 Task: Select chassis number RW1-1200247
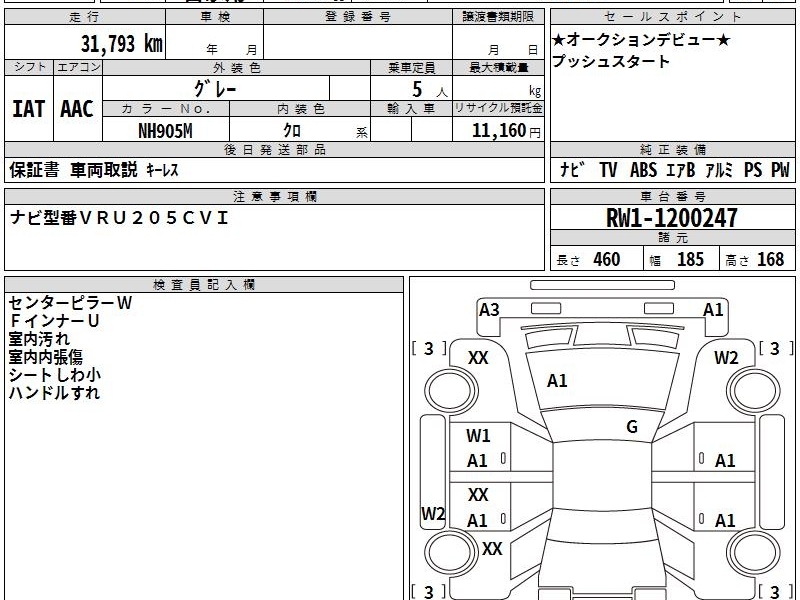point(671,218)
